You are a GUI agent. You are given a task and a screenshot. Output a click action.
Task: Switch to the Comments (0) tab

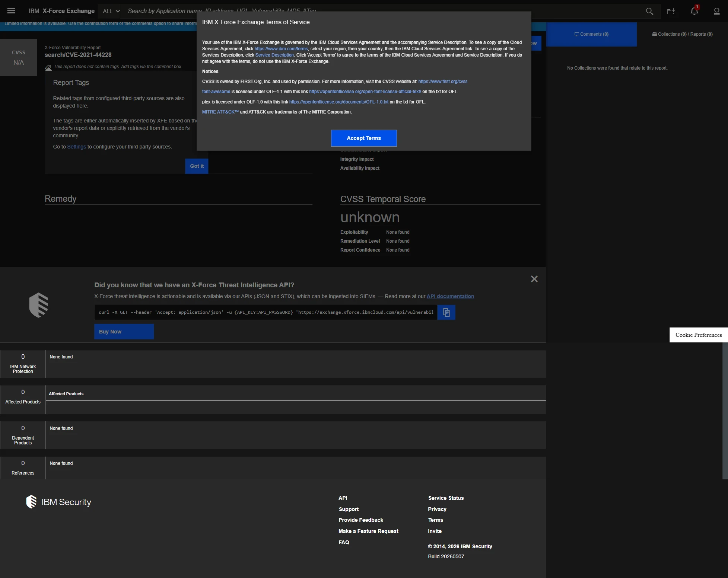click(x=591, y=34)
